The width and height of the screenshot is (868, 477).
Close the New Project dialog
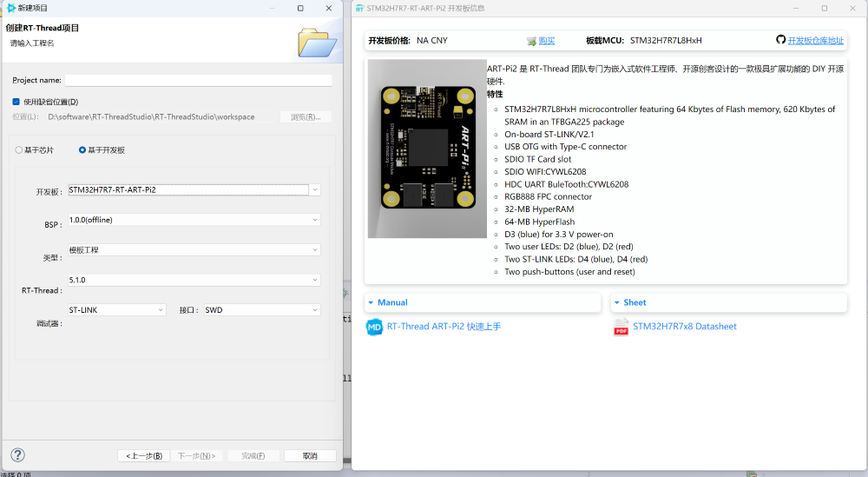pyautogui.click(x=329, y=9)
